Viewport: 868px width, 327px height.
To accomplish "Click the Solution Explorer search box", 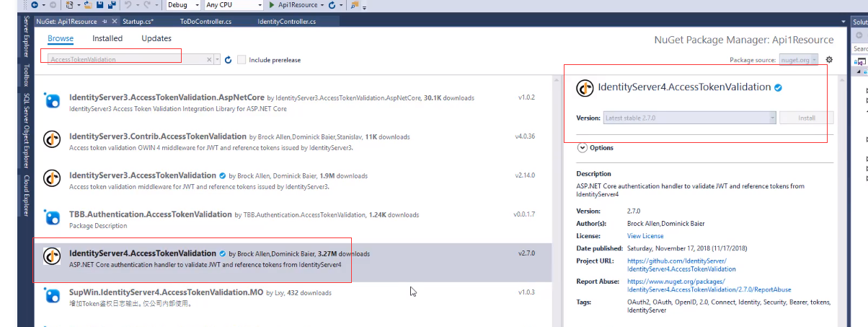I will (860, 48).
